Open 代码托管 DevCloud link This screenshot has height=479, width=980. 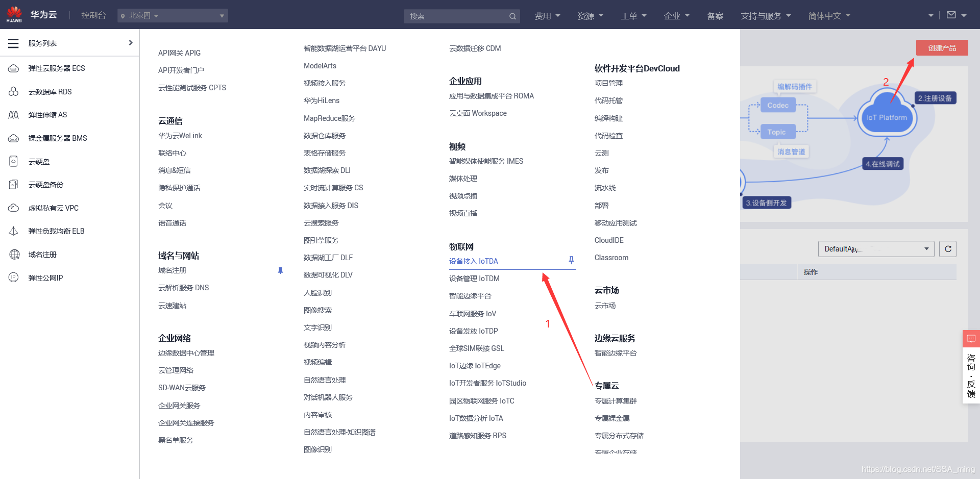[608, 100]
